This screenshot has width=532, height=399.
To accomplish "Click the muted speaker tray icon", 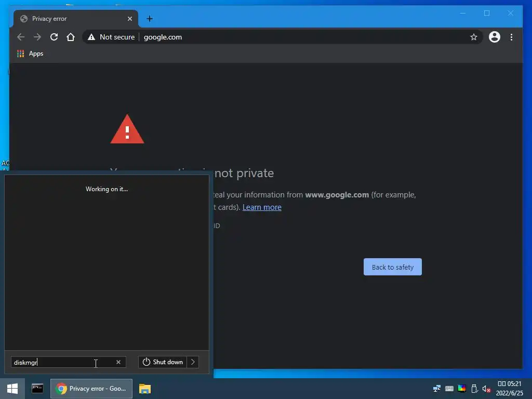I will coord(486,389).
